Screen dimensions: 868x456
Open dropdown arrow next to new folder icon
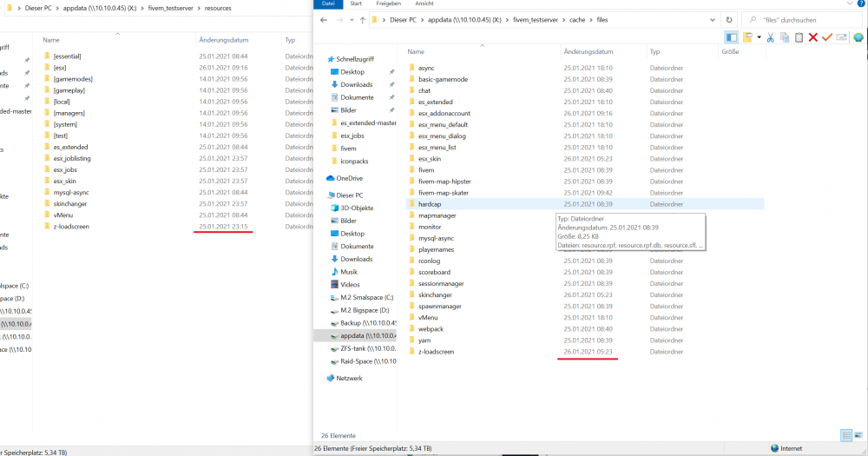click(x=759, y=37)
